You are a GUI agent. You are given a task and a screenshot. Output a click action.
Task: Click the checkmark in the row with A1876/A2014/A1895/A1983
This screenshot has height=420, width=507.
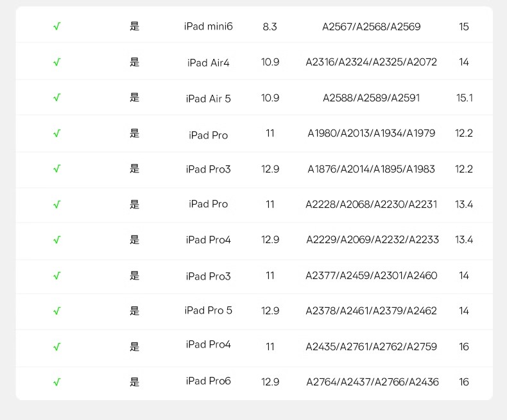click(x=57, y=169)
